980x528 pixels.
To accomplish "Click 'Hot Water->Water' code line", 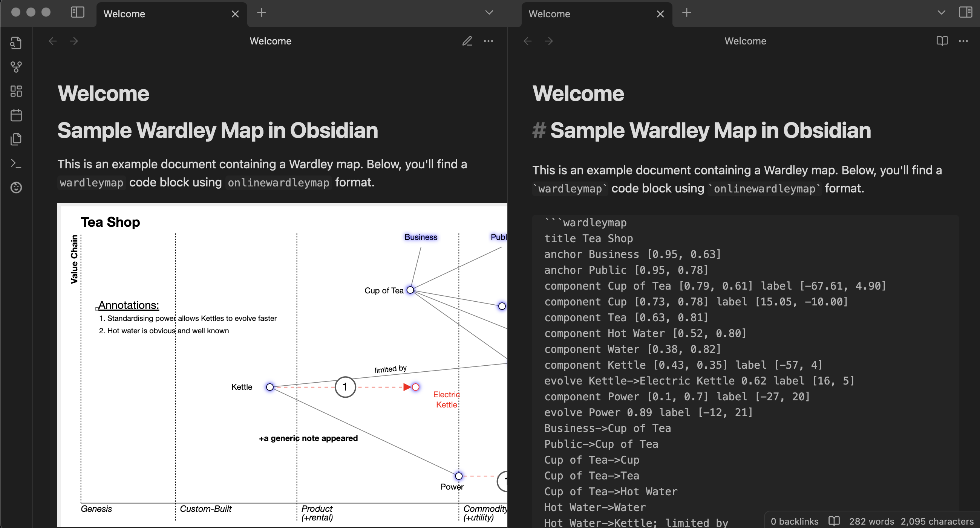I will pyautogui.click(x=595, y=507).
